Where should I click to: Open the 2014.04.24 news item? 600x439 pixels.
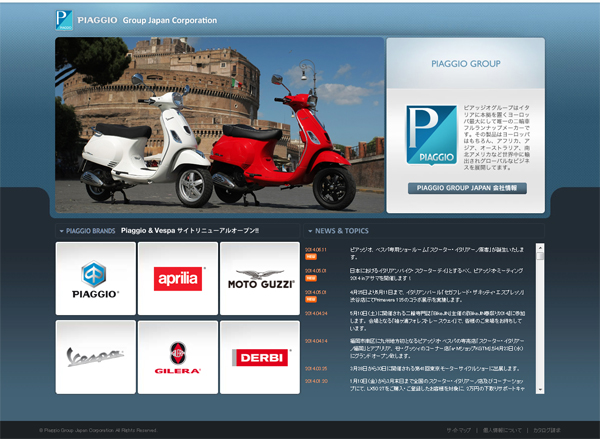tap(437, 321)
